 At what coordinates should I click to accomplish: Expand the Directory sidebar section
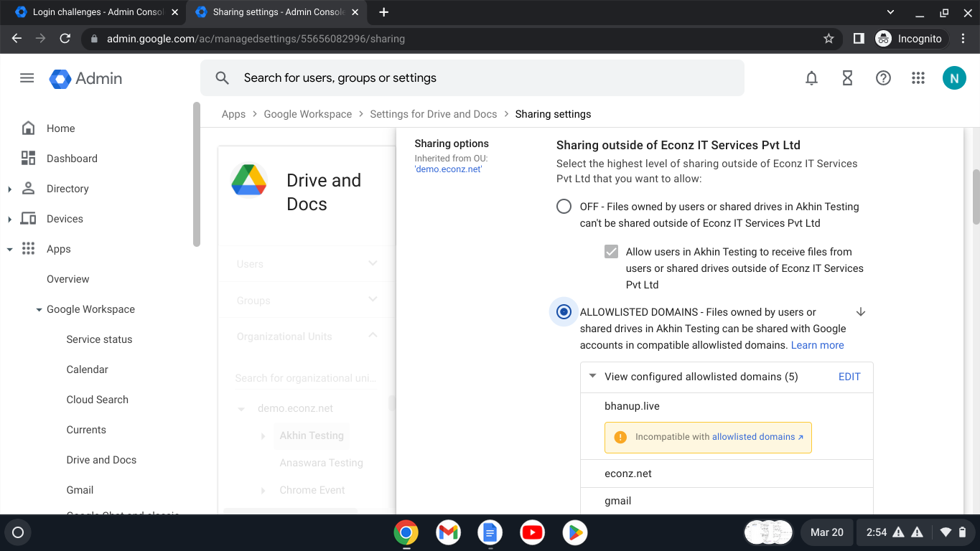tap(9, 189)
